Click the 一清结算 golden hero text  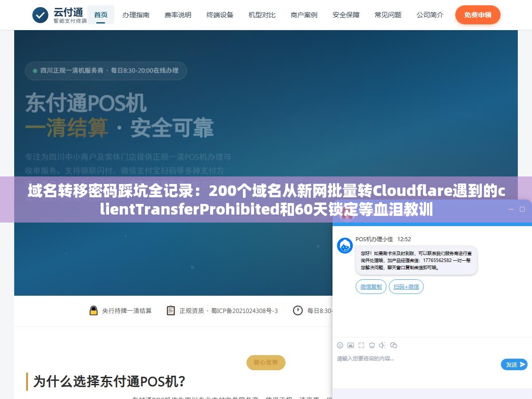[x=66, y=128]
